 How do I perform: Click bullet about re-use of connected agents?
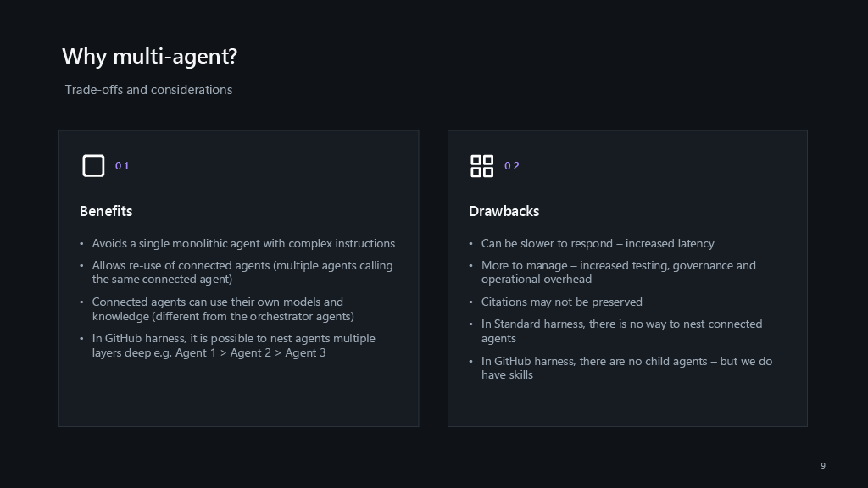242,272
